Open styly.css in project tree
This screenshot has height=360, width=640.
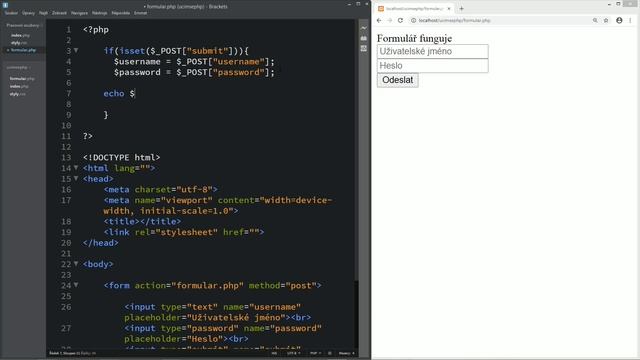pyautogui.click(x=18, y=94)
